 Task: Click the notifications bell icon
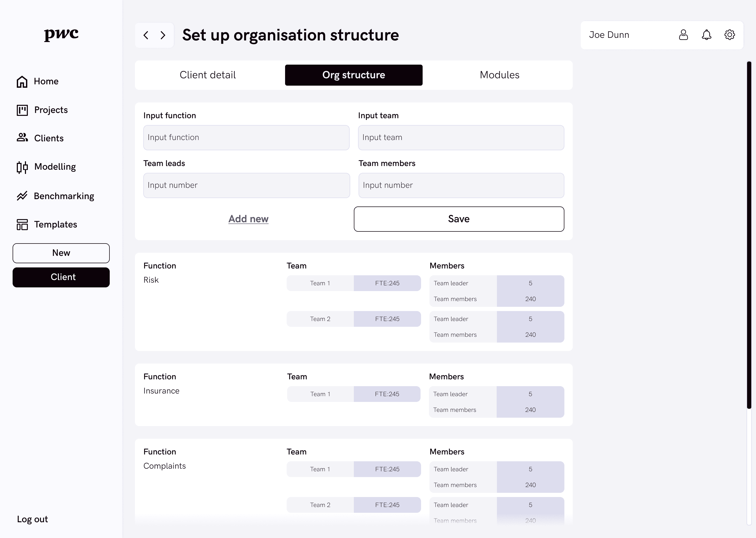click(x=706, y=35)
